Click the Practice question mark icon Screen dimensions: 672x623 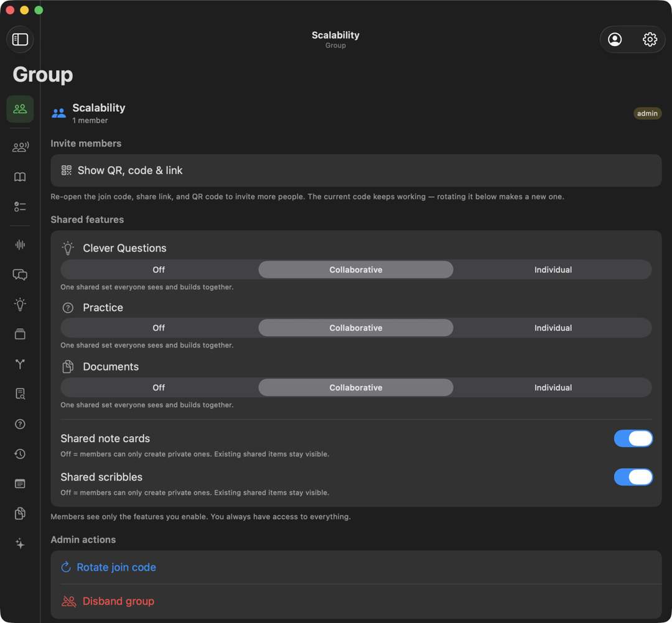click(68, 308)
